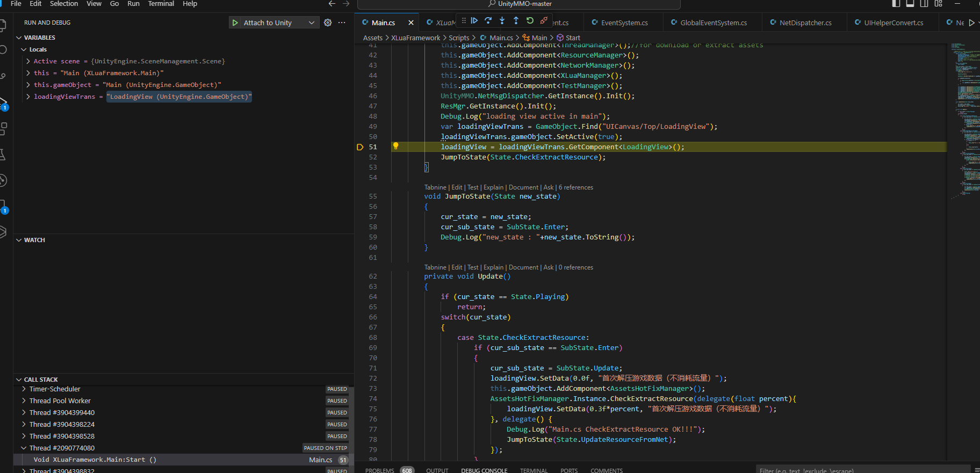
Task: Click the Step Out arrow icon
Action: [516, 20]
